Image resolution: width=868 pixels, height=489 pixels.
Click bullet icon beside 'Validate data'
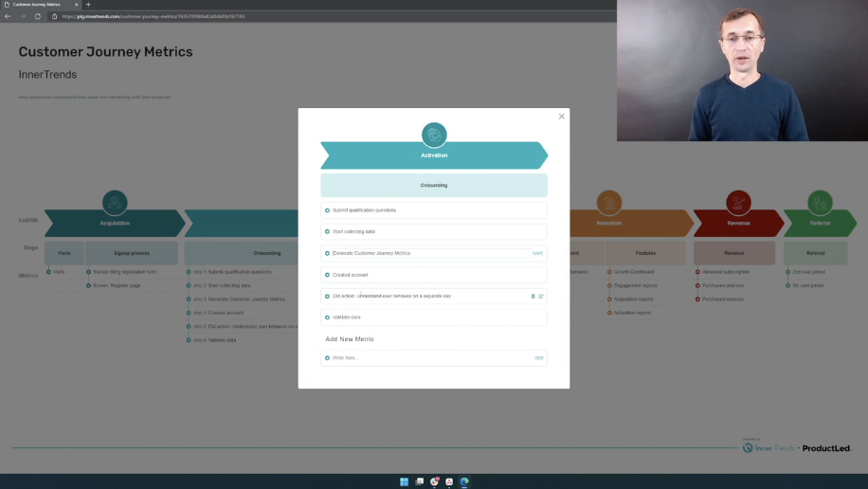tap(328, 317)
